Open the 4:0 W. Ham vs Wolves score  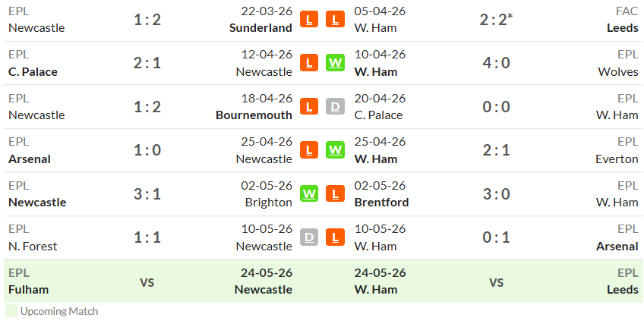click(496, 63)
